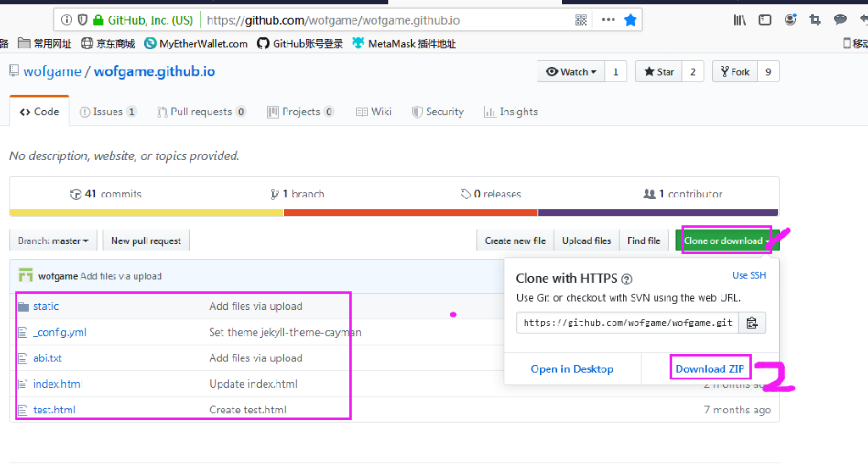Click the tracking protection shield icon
Screen dimensions: 868x470
82,20
